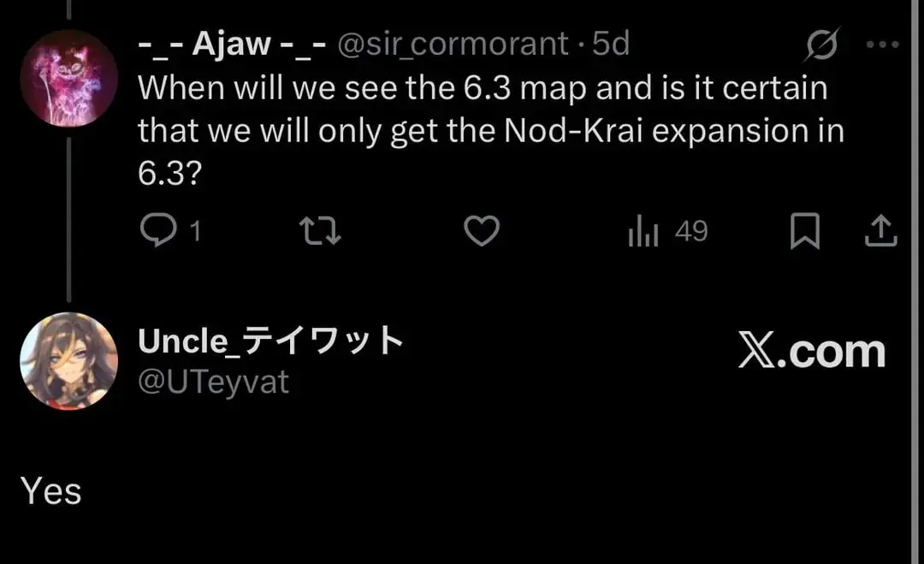The width and height of the screenshot is (924, 564).
Task: Open the @sir_cormorant handle link
Action: click(453, 45)
